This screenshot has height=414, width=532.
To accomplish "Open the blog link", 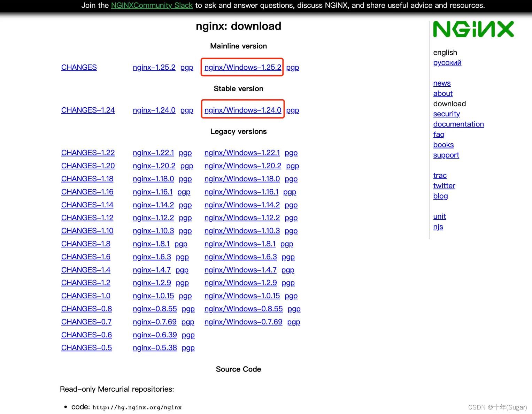I will pyautogui.click(x=440, y=196).
